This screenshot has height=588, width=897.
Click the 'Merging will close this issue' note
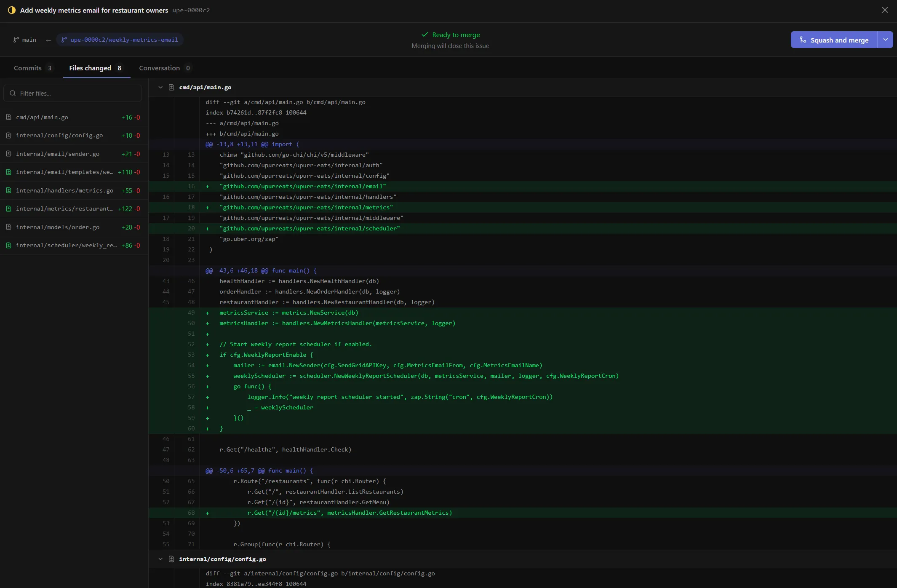point(450,46)
